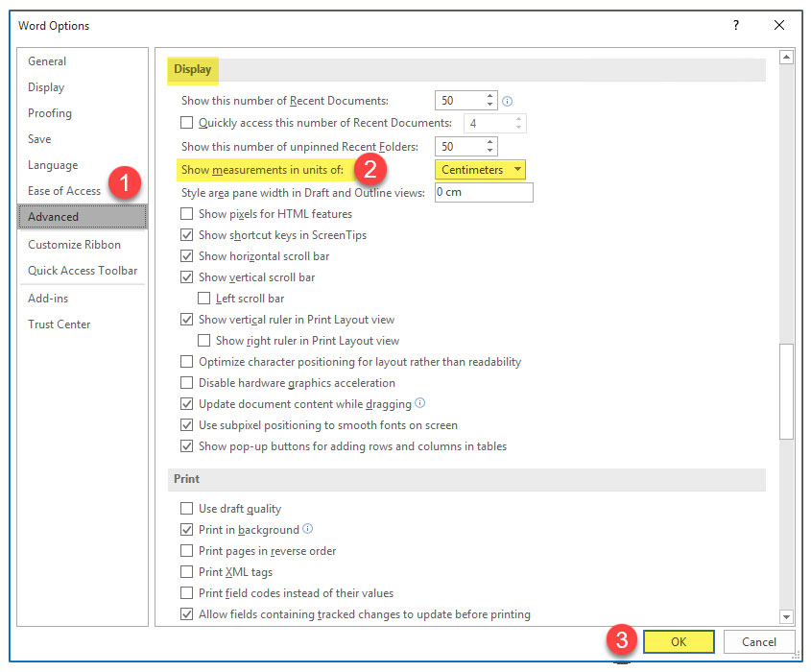Uncheck Update document content while dragging
The height and width of the screenshot is (672, 811).
[x=186, y=404]
